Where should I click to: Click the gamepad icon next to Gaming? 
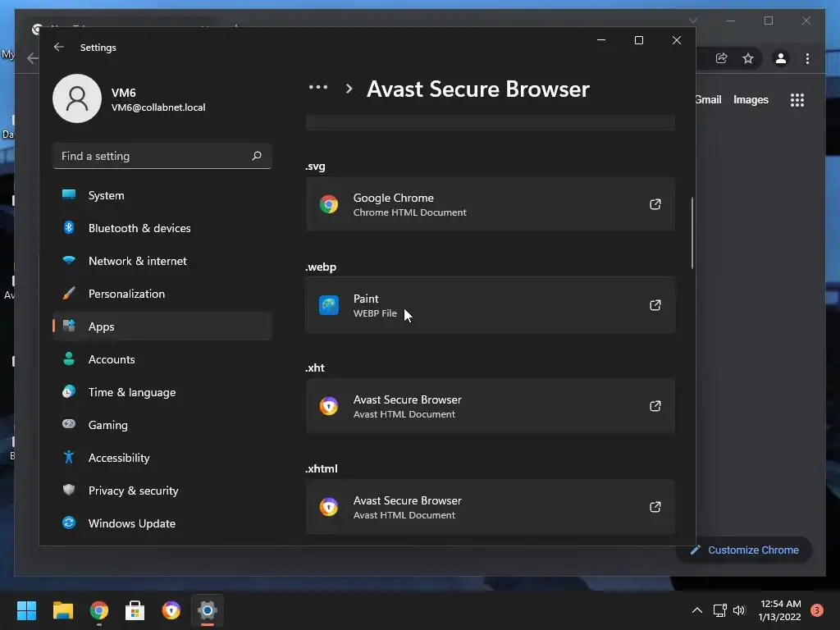tap(69, 424)
